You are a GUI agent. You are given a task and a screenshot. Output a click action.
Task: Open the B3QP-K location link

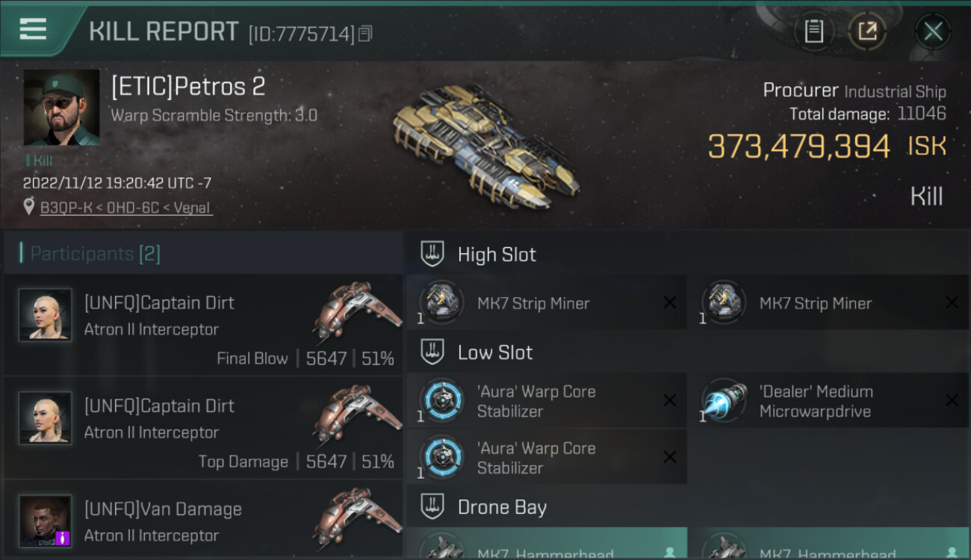point(126,208)
